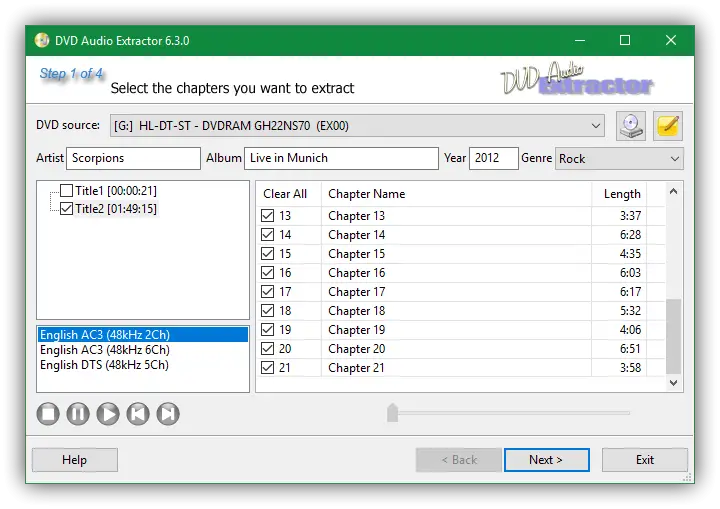
Task: Pause the audio preview
Action: [78, 413]
